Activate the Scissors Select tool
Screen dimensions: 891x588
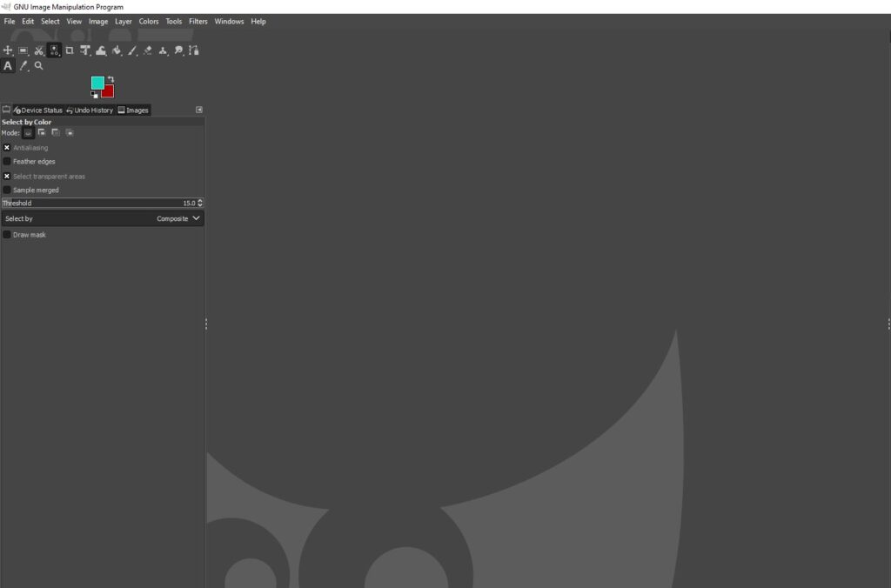pyautogui.click(x=38, y=50)
